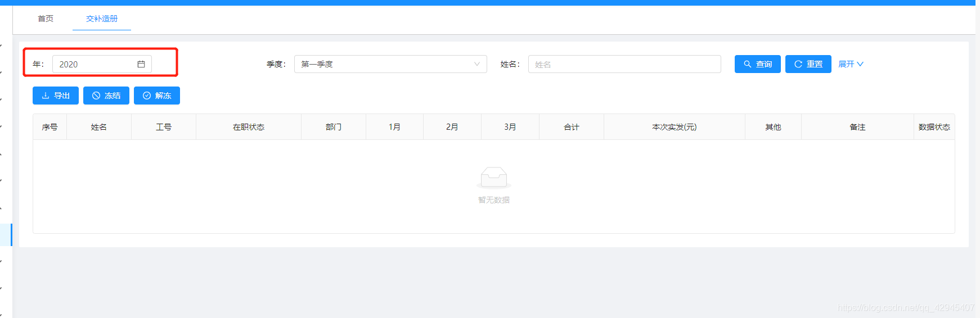Screen dimensions: 980x318
Task: Click the 工号 column header
Action: (x=164, y=127)
